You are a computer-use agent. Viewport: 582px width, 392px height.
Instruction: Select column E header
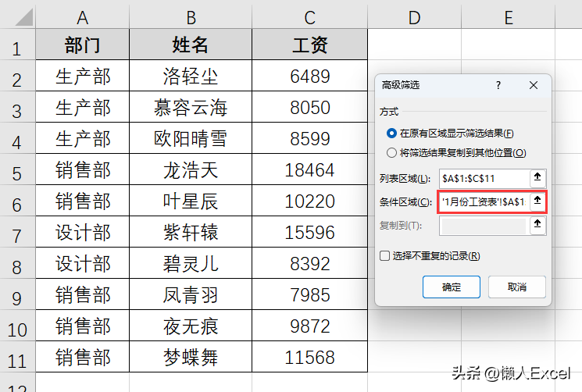(x=508, y=17)
